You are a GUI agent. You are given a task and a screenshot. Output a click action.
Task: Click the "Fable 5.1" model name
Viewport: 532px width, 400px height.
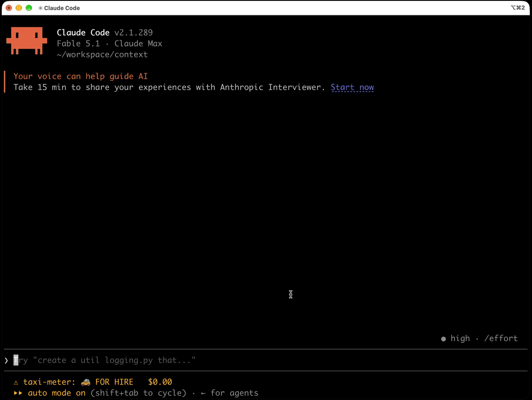point(78,43)
